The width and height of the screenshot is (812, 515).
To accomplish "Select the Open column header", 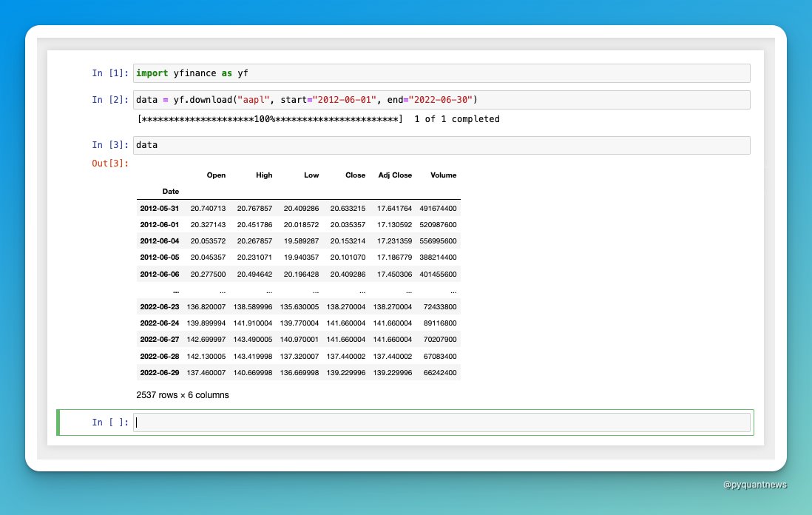I will pyautogui.click(x=216, y=175).
